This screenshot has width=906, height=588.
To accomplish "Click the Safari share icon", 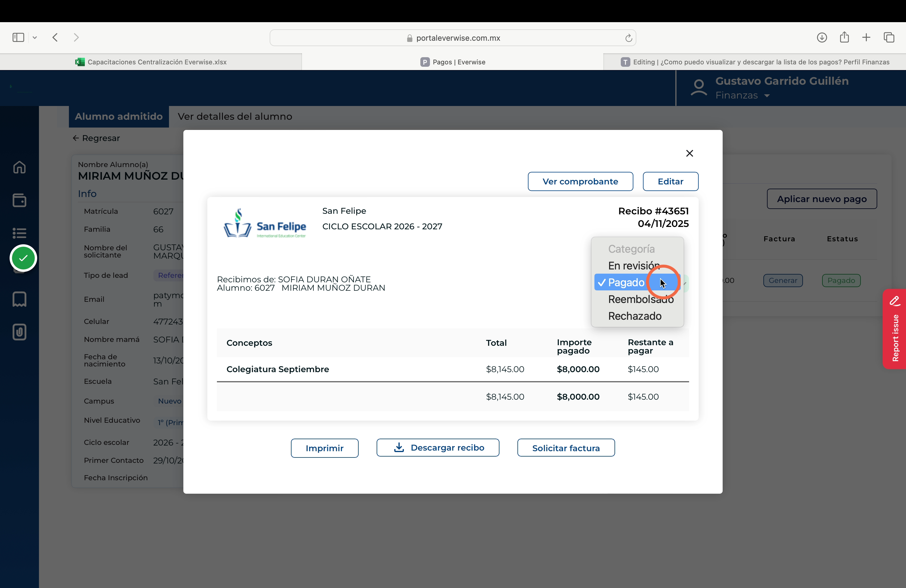I will [x=844, y=37].
